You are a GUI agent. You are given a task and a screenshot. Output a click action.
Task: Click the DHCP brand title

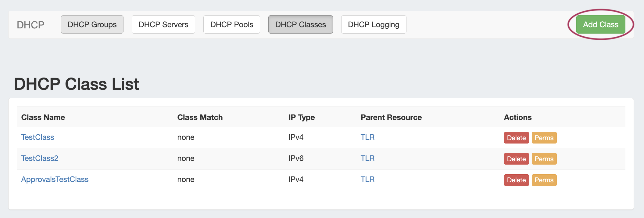[x=30, y=25]
